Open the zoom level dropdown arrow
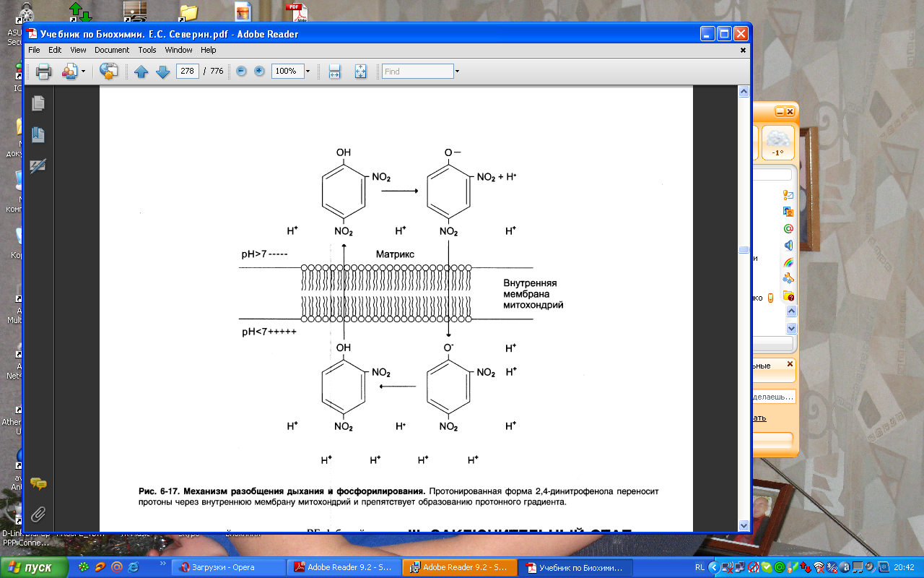Screen dimensions: 924x578 (308, 71)
